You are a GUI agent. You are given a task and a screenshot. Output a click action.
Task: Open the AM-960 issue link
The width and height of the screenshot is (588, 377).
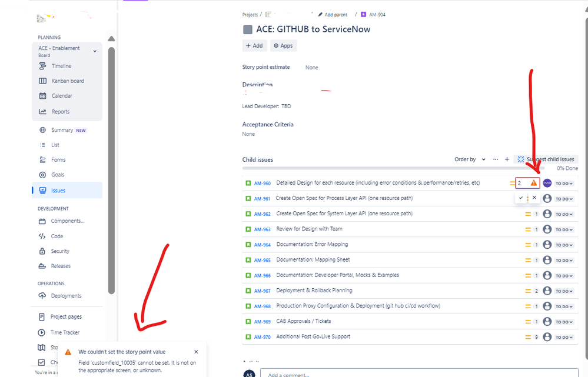[263, 184]
